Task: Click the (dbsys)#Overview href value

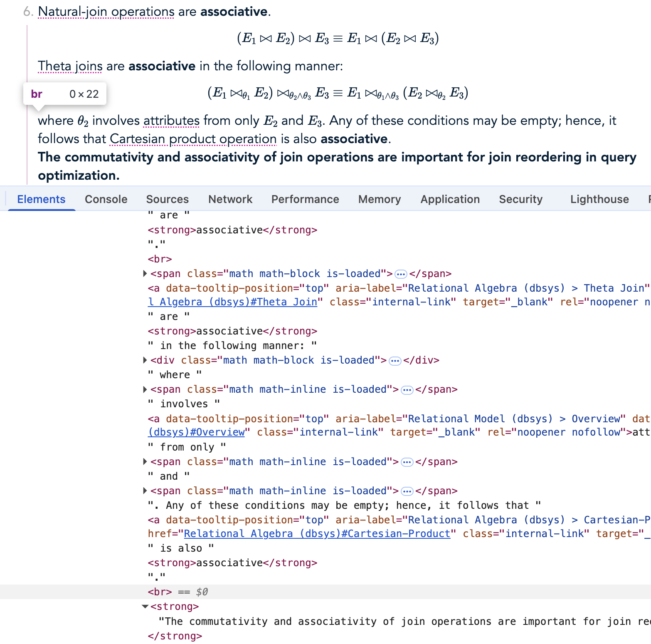Action: [196, 432]
